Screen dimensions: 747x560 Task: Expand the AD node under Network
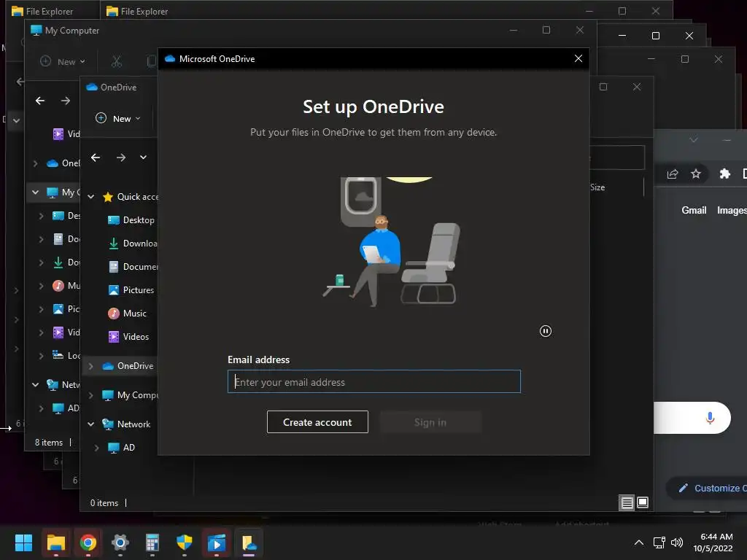[x=97, y=448]
